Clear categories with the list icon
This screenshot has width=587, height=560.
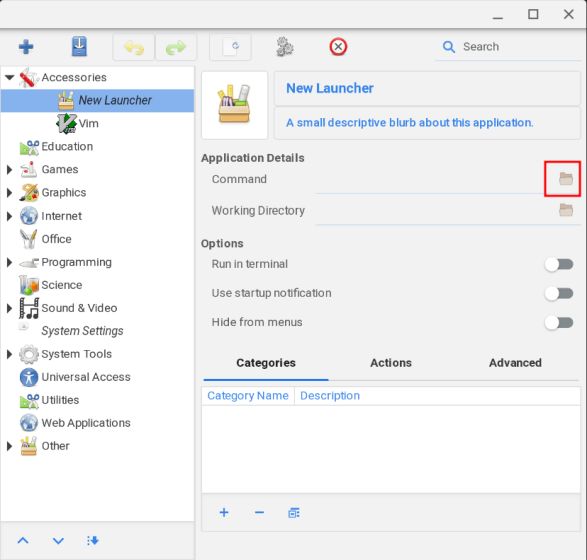click(x=294, y=513)
